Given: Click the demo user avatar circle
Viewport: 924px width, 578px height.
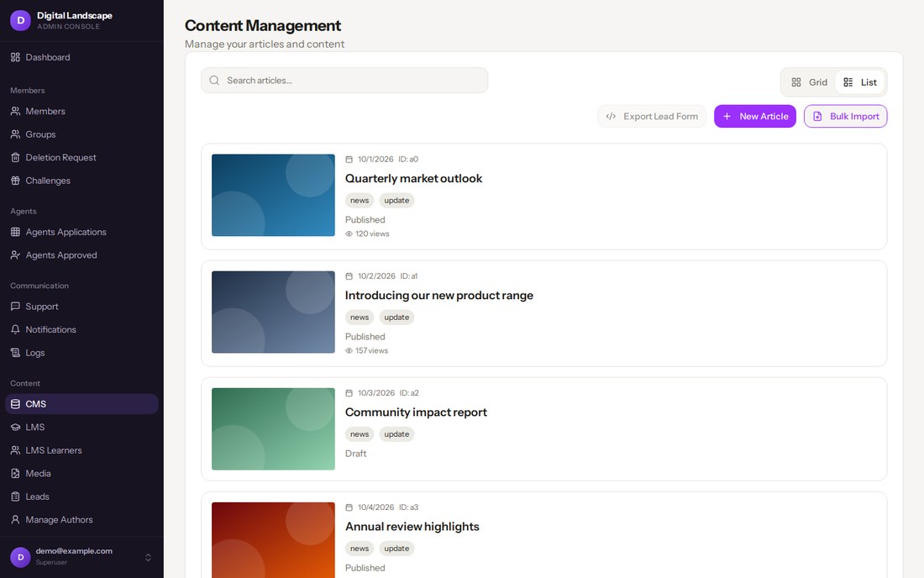Looking at the screenshot, I should click(21, 557).
